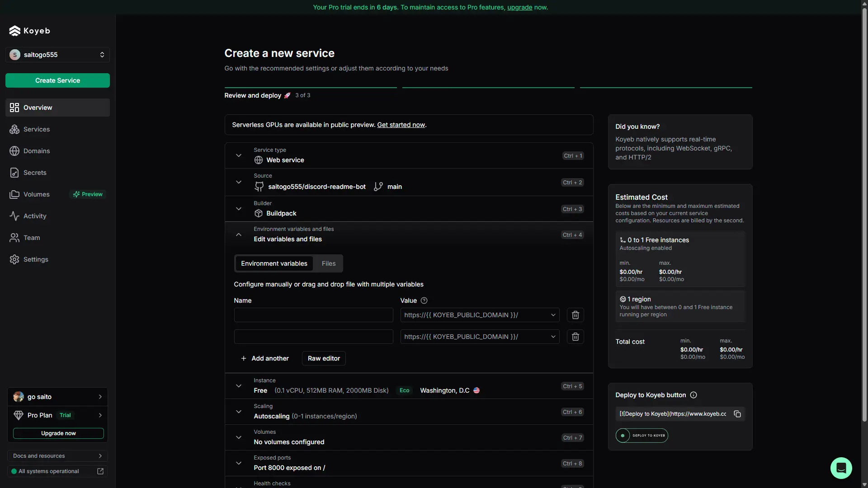Click the Koyeb logo
The height and width of the screenshot is (488, 868).
(x=29, y=31)
